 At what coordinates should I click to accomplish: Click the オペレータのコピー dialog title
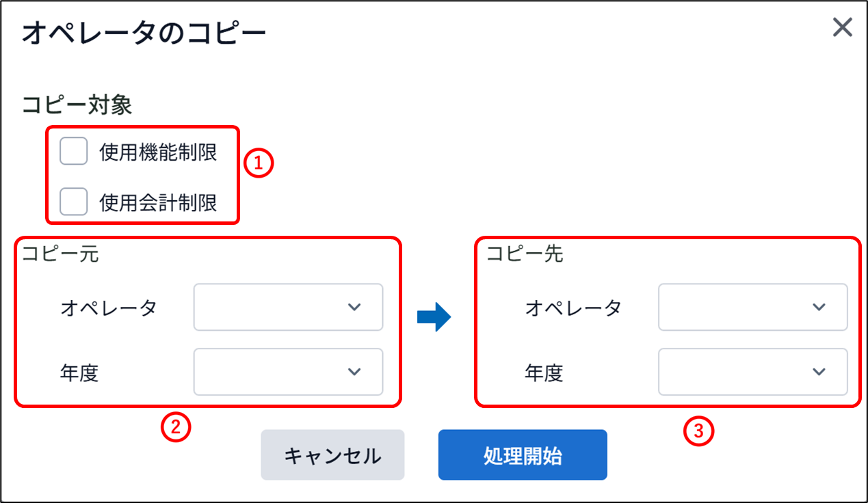coord(144,33)
